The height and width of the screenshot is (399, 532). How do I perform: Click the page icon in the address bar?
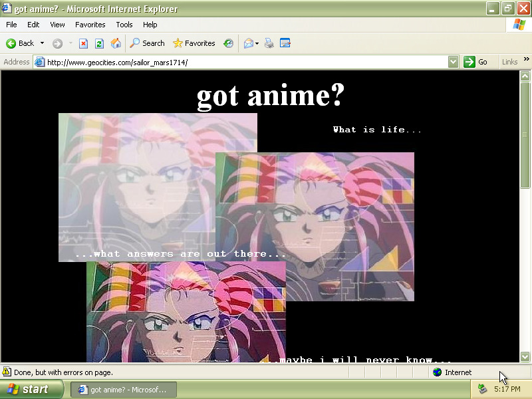tap(40, 62)
